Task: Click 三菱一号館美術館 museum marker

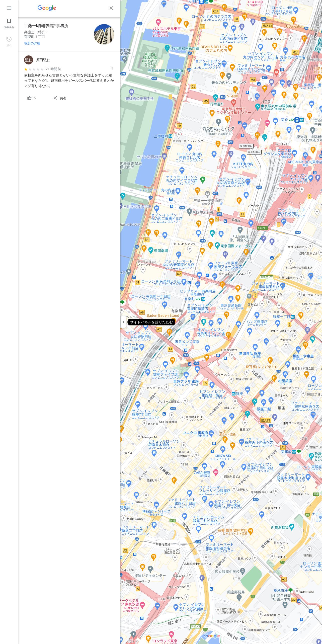Action: (207, 194)
